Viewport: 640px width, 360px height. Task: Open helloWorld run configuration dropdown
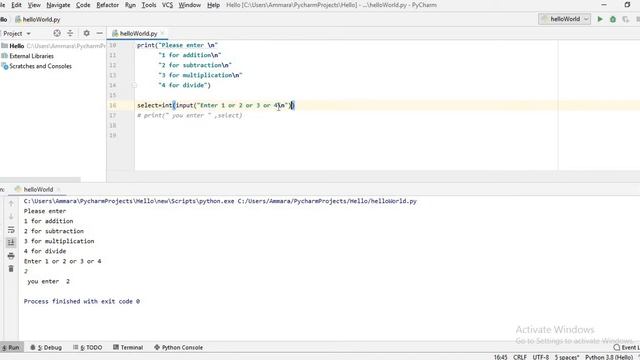coord(564,19)
